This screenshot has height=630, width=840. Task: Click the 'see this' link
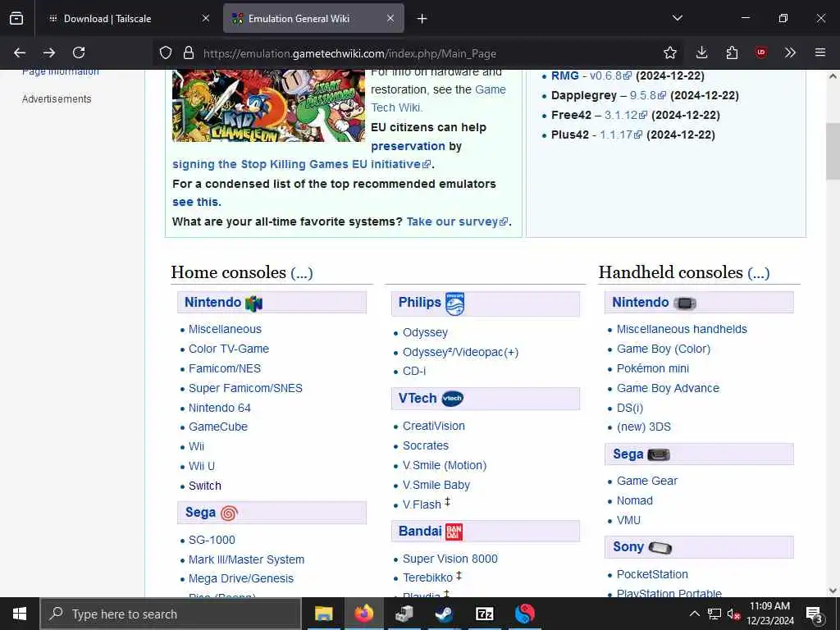[x=196, y=203]
